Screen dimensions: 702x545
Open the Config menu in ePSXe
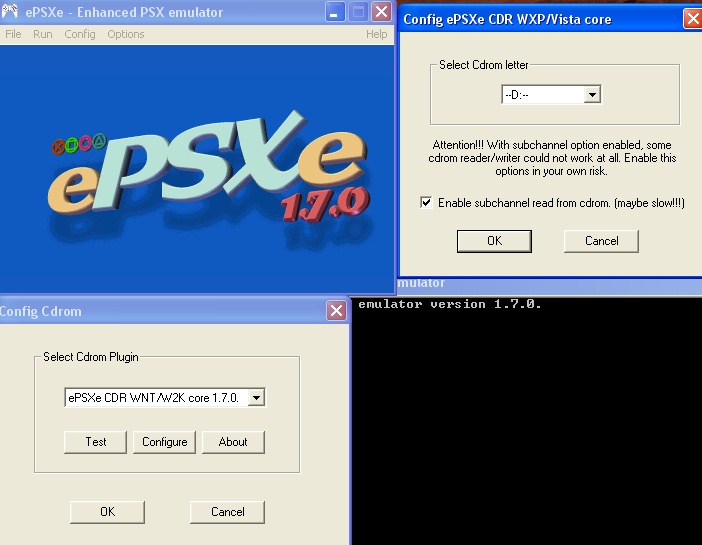[x=80, y=34]
